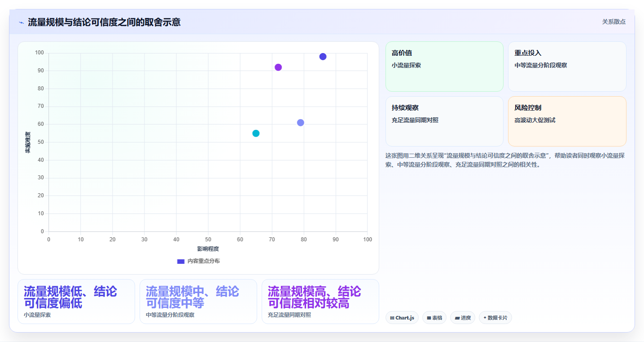Click the 实施难度 y-axis label
This screenshot has height=342, width=644.
(28, 142)
